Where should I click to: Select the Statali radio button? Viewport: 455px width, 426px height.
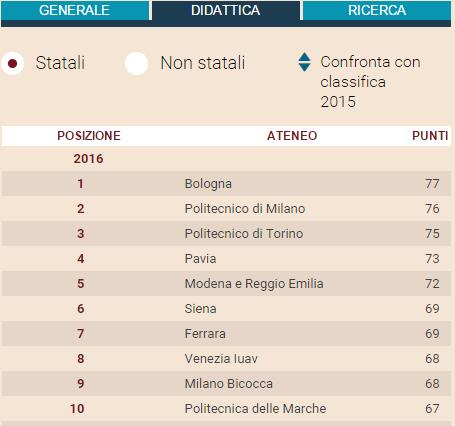(13, 63)
